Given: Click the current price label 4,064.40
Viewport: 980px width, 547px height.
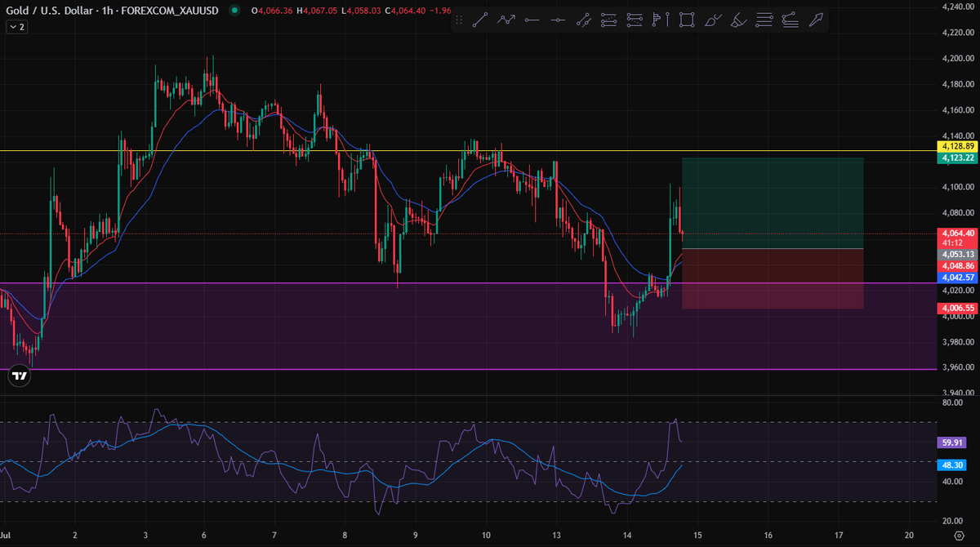Looking at the screenshot, I should tap(957, 233).
